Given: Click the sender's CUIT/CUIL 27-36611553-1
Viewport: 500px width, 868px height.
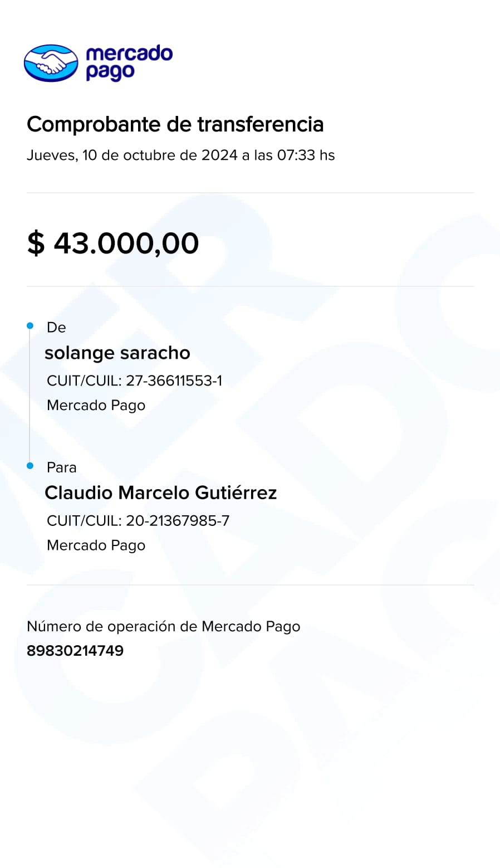Looking at the screenshot, I should [134, 381].
